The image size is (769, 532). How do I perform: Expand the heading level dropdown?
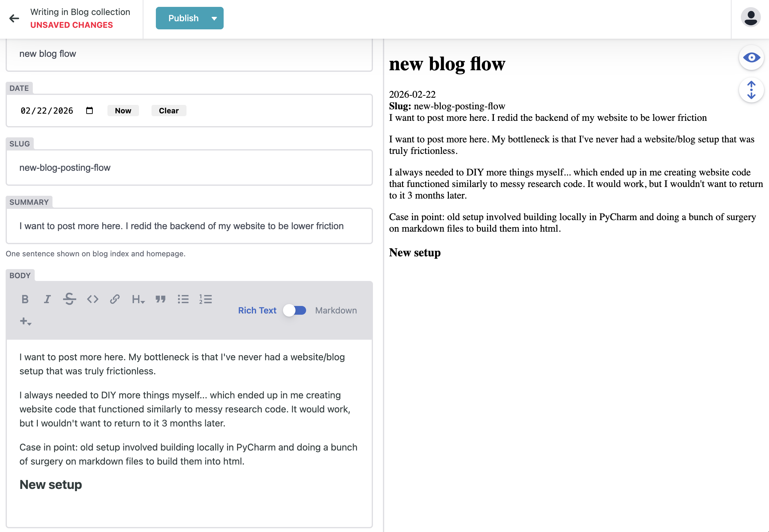click(x=138, y=300)
